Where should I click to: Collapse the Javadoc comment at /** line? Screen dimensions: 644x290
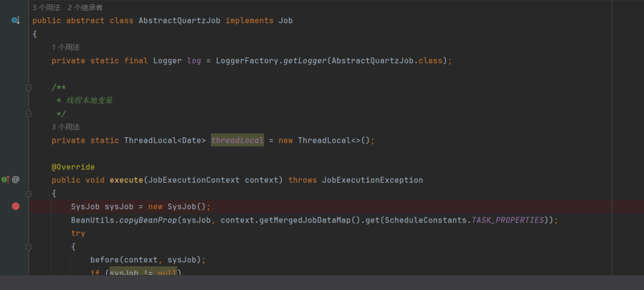pyautogui.click(x=29, y=88)
